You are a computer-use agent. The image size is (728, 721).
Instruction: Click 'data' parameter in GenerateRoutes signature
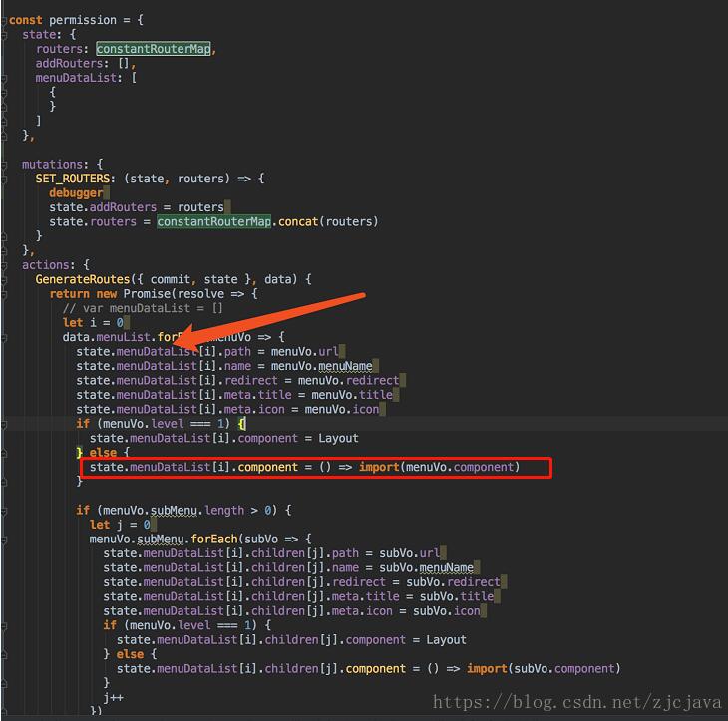pyautogui.click(x=277, y=279)
